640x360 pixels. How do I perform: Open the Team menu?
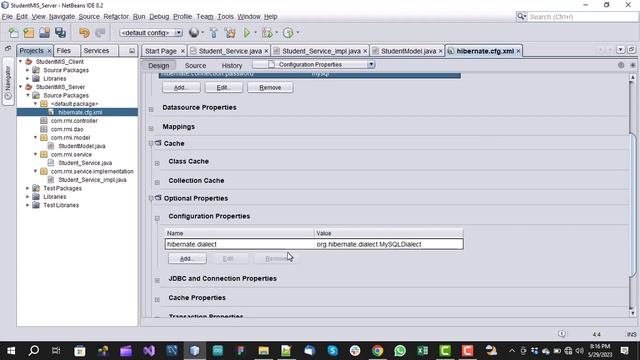coord(204,17)
